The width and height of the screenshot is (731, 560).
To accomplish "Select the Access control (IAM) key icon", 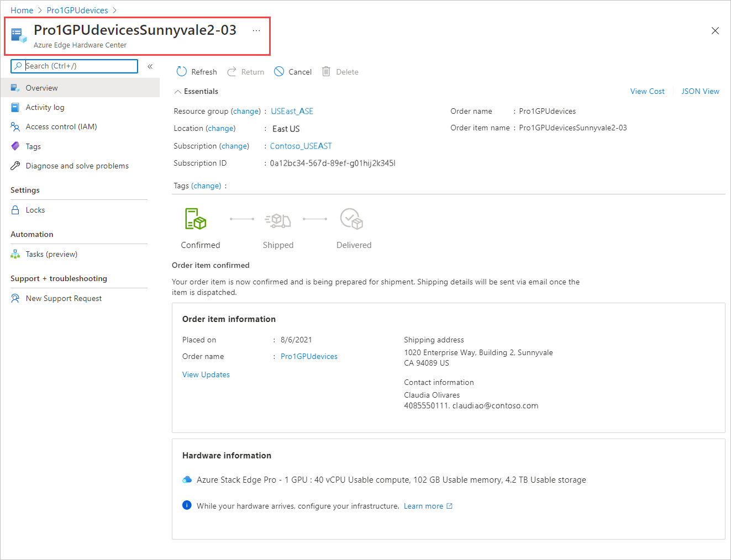I will (x=15, y=126).
